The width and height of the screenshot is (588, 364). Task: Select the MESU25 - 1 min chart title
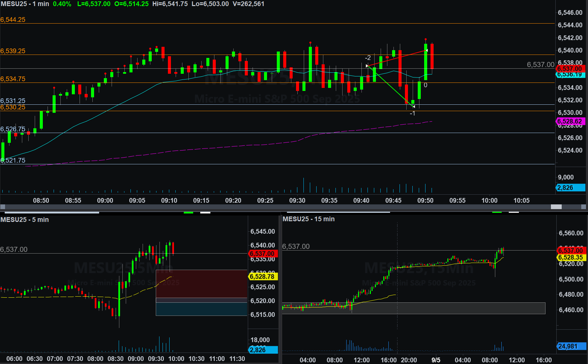tap(25, 4)
